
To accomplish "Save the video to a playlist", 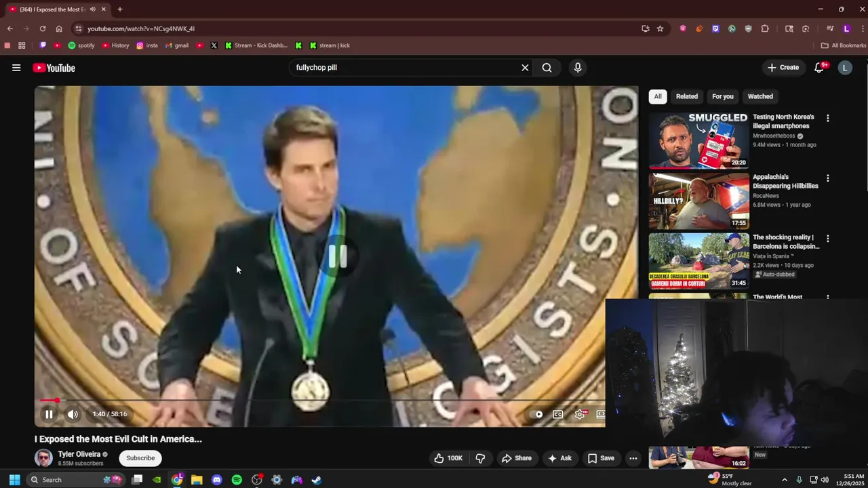I will [x=601, y=458].
